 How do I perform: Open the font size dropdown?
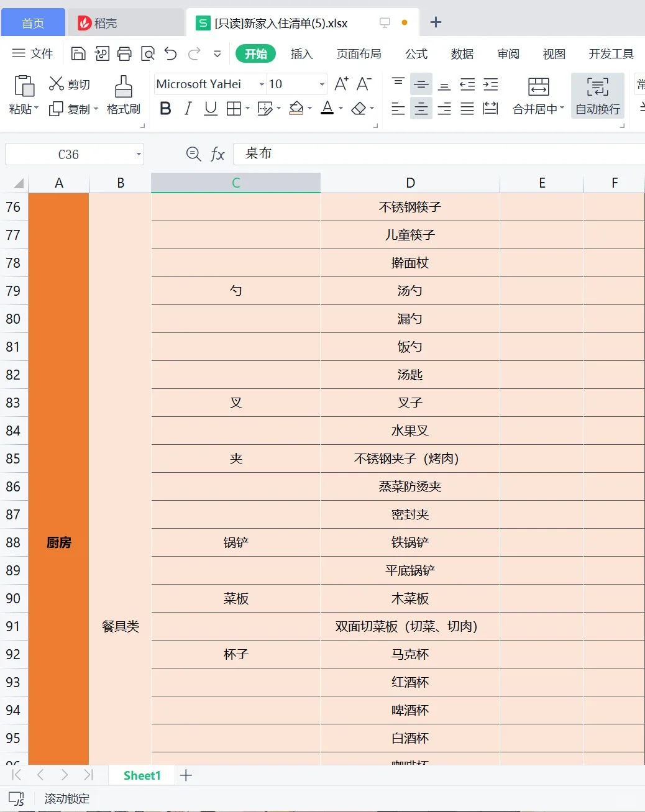[x=321, y=84]
